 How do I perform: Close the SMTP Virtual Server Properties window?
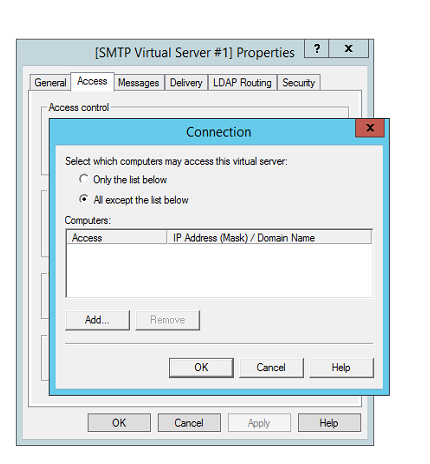(x=349, y=49)
